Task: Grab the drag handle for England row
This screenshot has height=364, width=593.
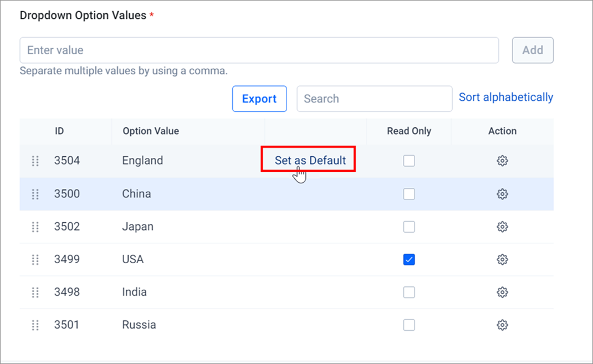Action: [x=35, y=161]
